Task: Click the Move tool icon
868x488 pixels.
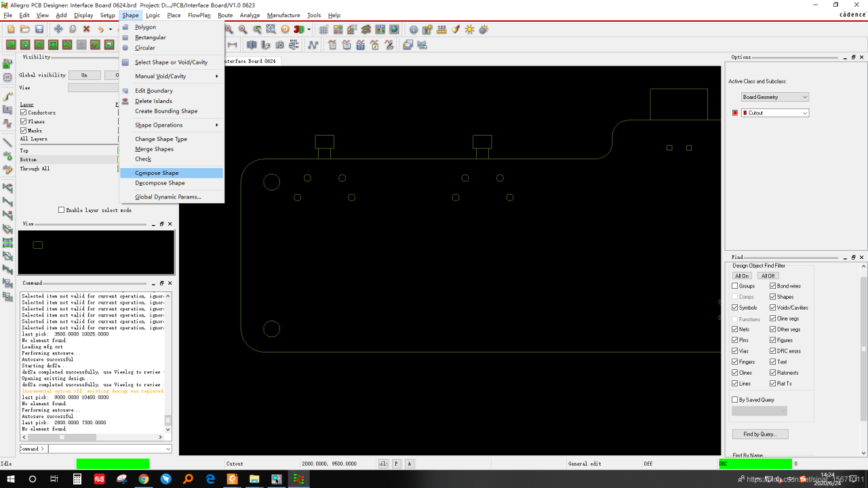Action: tap(58, 29)
